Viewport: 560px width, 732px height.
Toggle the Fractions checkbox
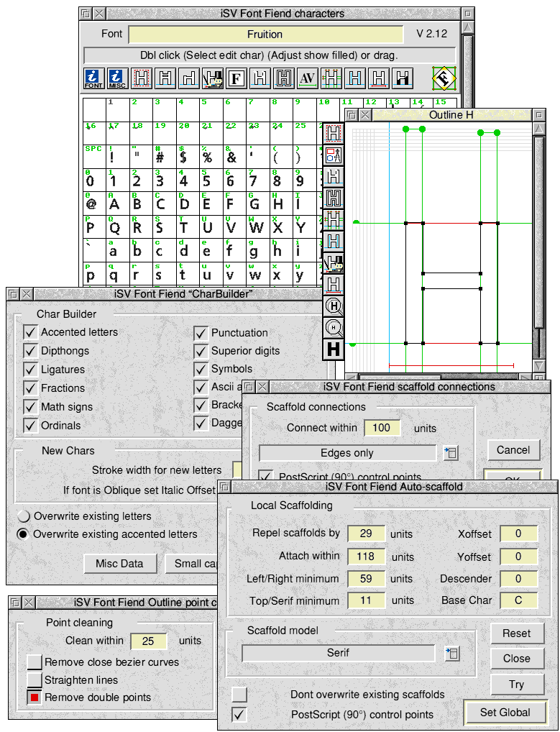click(x=30, y=388)
